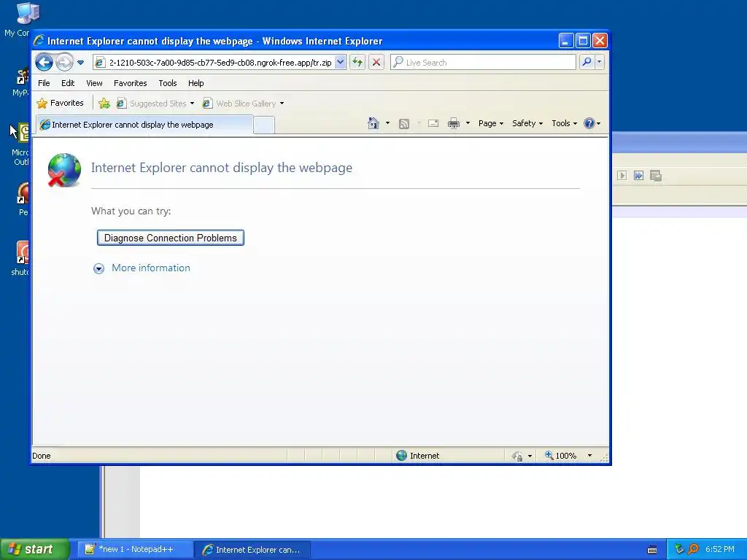Click the orange magnifier tray icon
The width and height of the screenshot is (747, 560).
click(694, 550)
